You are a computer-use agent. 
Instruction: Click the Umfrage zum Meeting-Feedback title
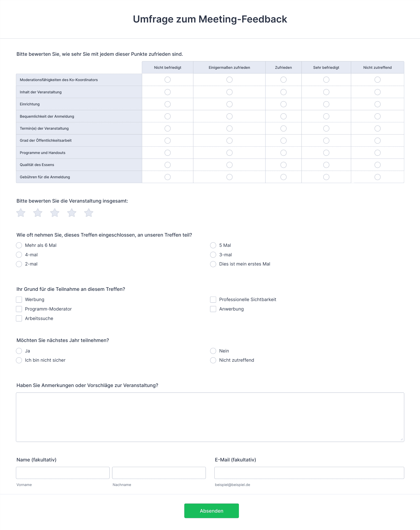[210, 19]
